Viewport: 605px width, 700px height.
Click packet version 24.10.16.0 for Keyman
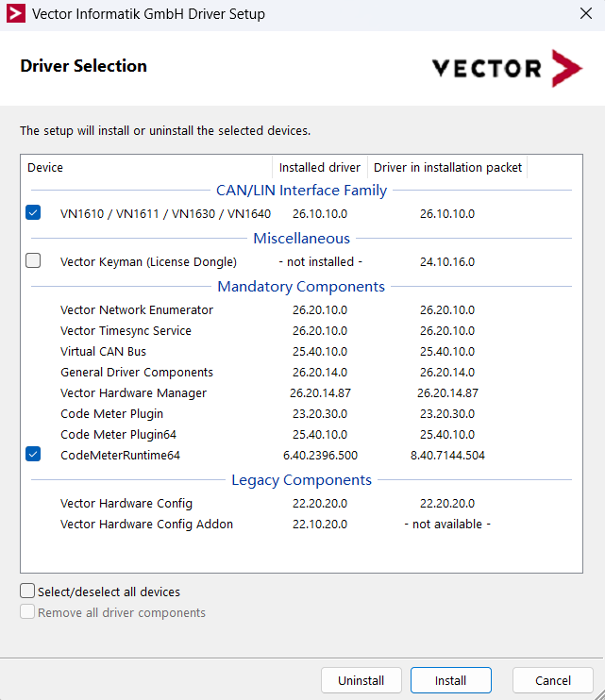tap(447, 262)
